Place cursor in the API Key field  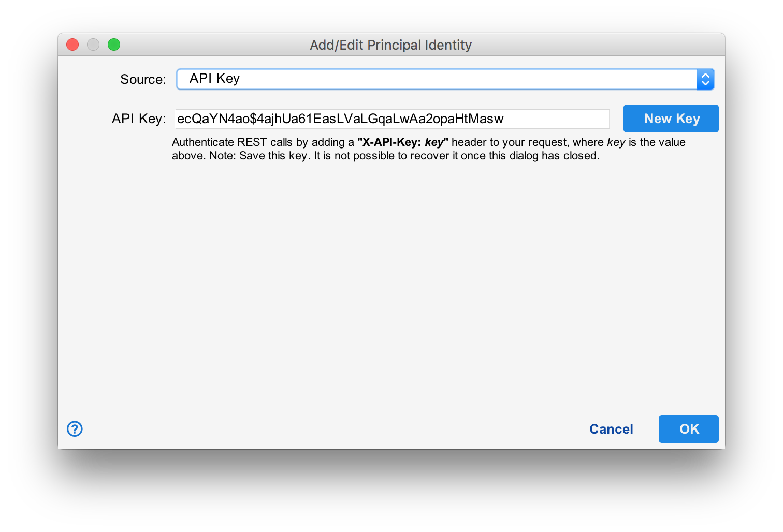click(392, 119)
